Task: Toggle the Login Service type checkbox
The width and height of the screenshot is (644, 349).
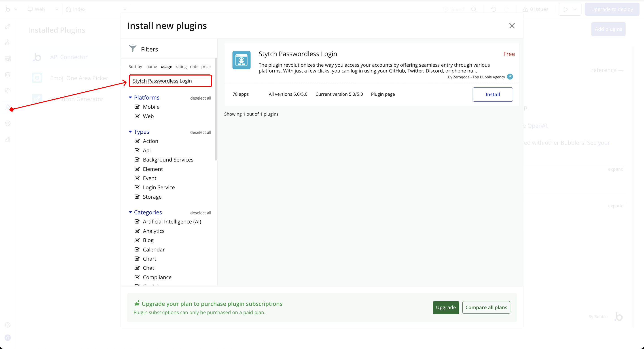Action: [137, 187]
